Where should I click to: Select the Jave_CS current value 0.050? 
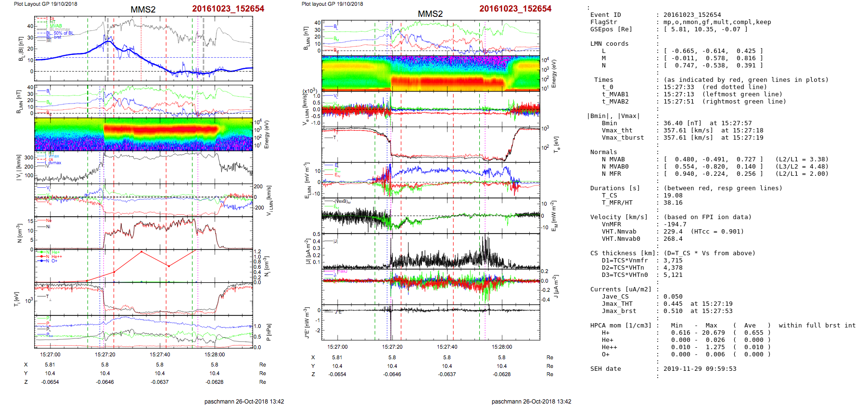673,297
